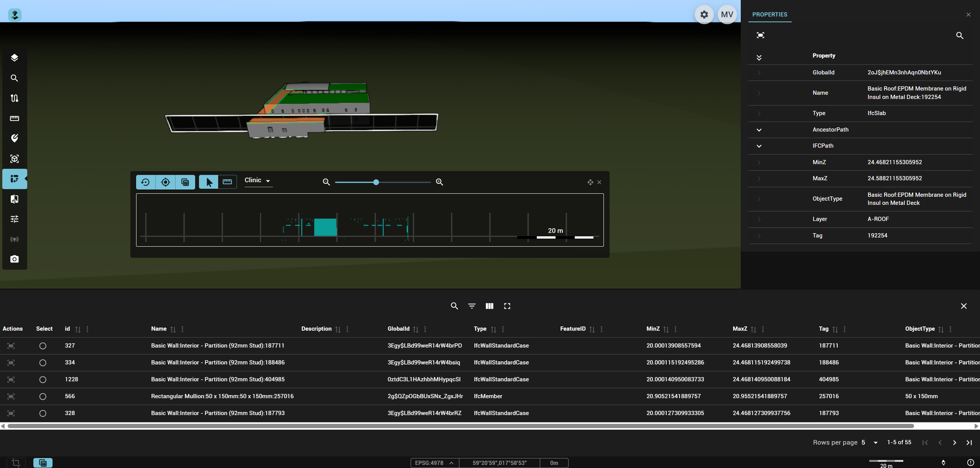980x468 pixels.
Task: Activate the Measure ruler tool
Action: [x=15, y=119]
